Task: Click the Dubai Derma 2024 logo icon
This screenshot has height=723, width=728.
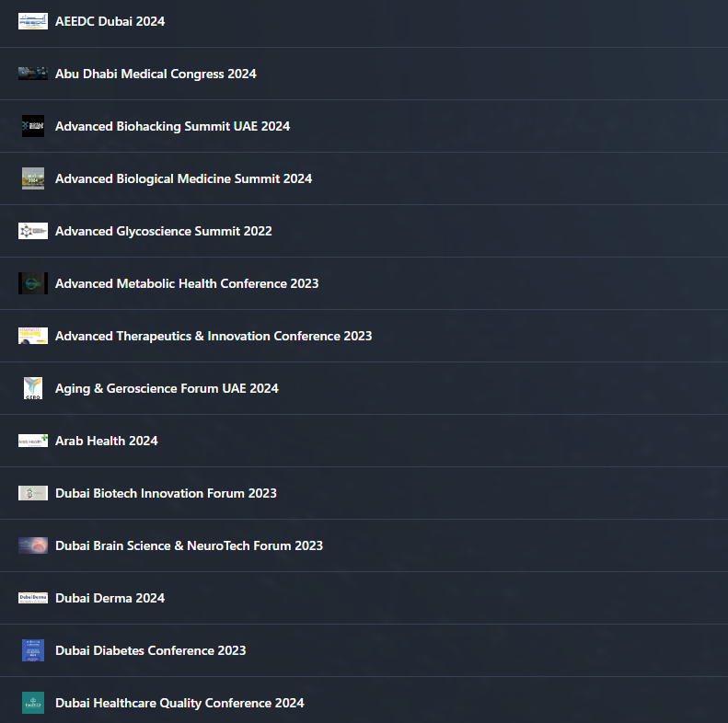Action: 33,598
